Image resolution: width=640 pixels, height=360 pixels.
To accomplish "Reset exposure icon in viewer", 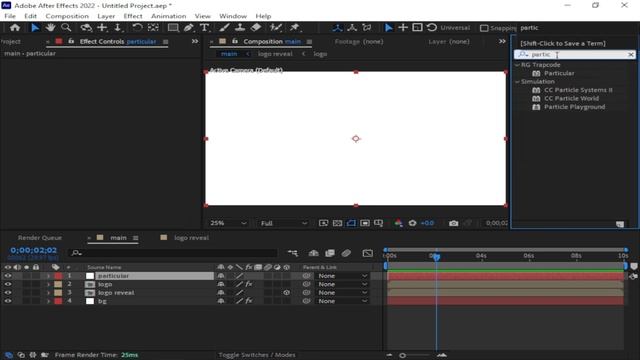I will (x=412, y=223).
